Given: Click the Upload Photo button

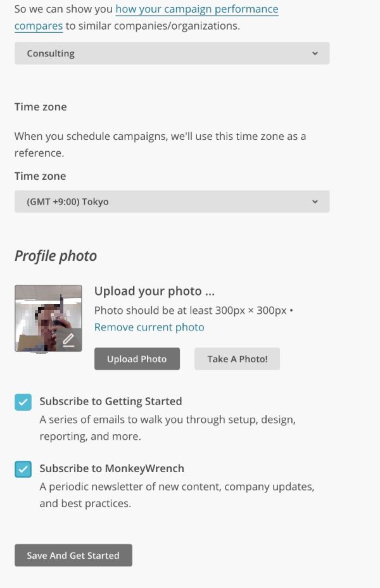Looking at the screenshot, I should (137, 359).
